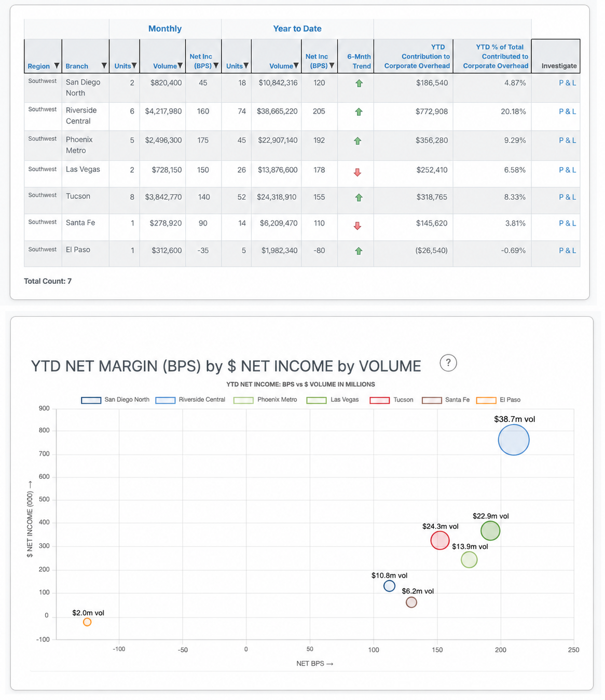
Task: Open the Year to Date Net Inc (BPS) dropdown
Action: tap(332, 66)
